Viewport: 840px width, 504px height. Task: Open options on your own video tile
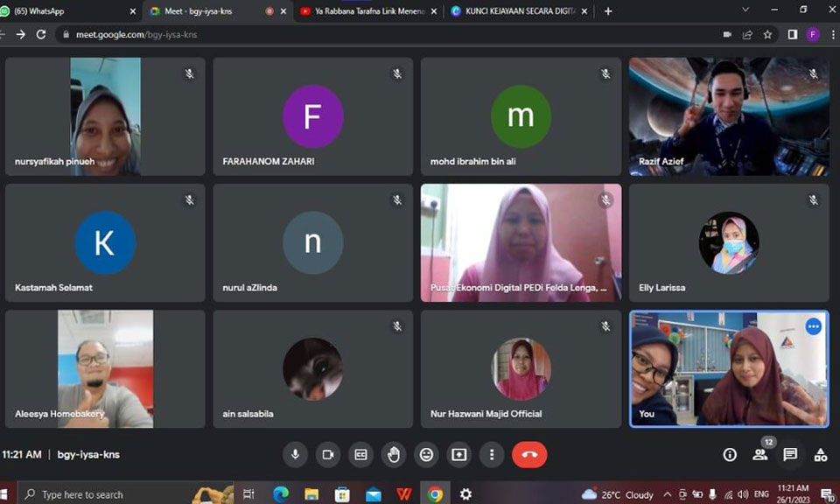click(x=813, y=326)
